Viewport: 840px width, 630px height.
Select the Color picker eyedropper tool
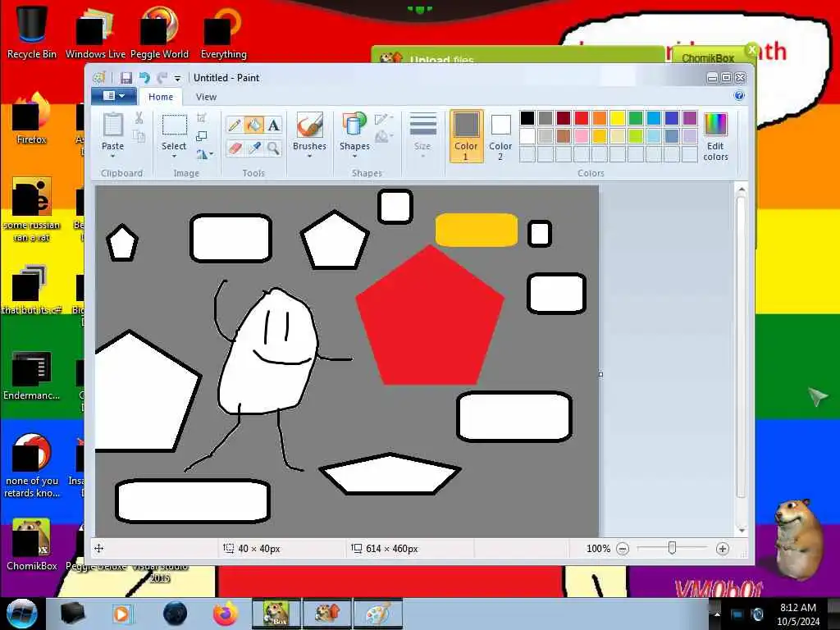click(254, 148)
